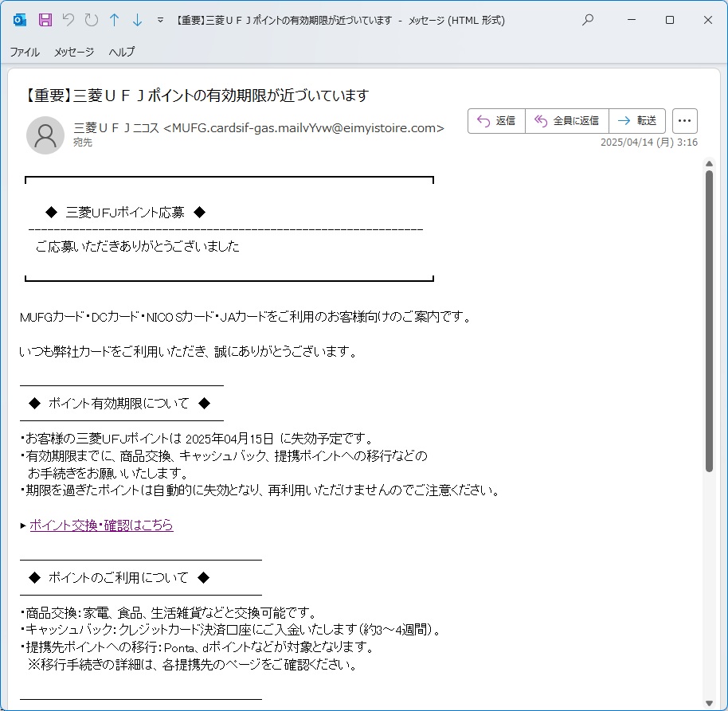
Task: Click the ポイント有効期限について heading
Action: point(119,404)
